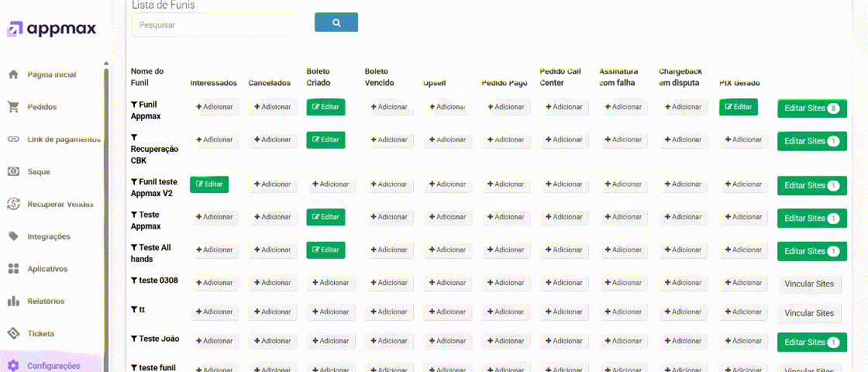This screenshot has width=868, height=372.
Task: Click the Tickets icon in sidebar
Action: click(x=13, y=333)
